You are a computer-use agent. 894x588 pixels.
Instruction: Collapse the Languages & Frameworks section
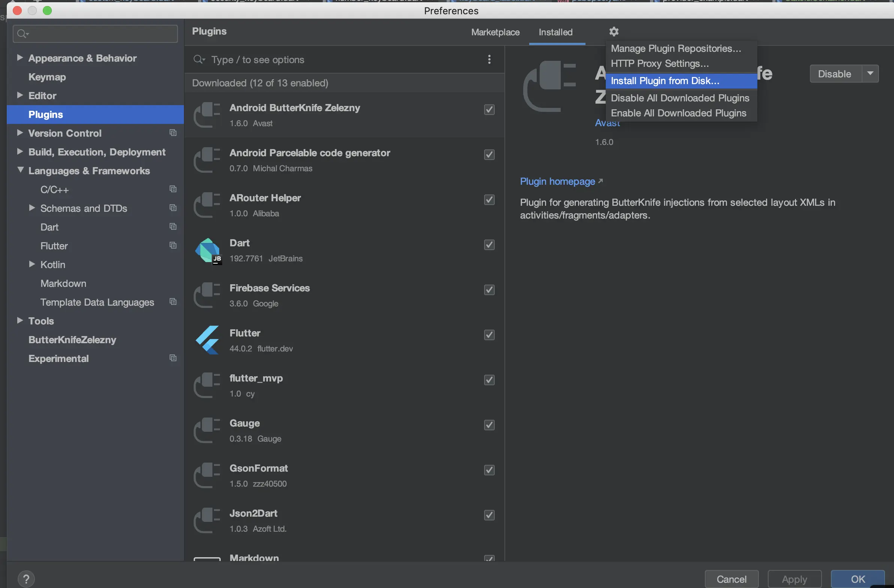click(x=20, y=170)
